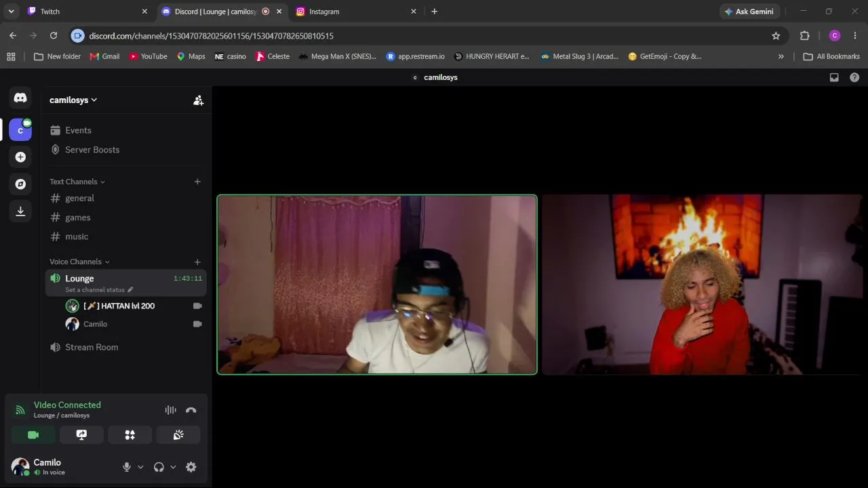
Task: Toggle camera on/off button
Action: [x=33, y=435]
